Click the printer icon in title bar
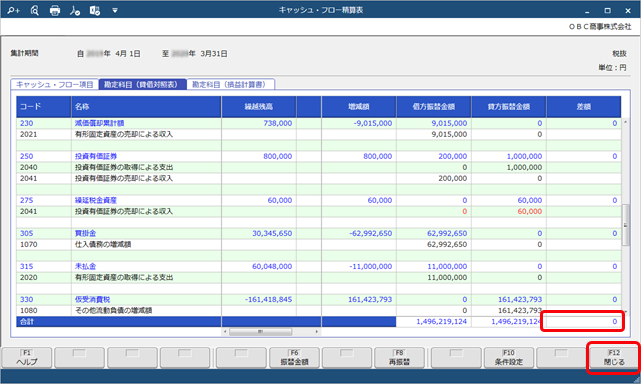 (55, 10)
